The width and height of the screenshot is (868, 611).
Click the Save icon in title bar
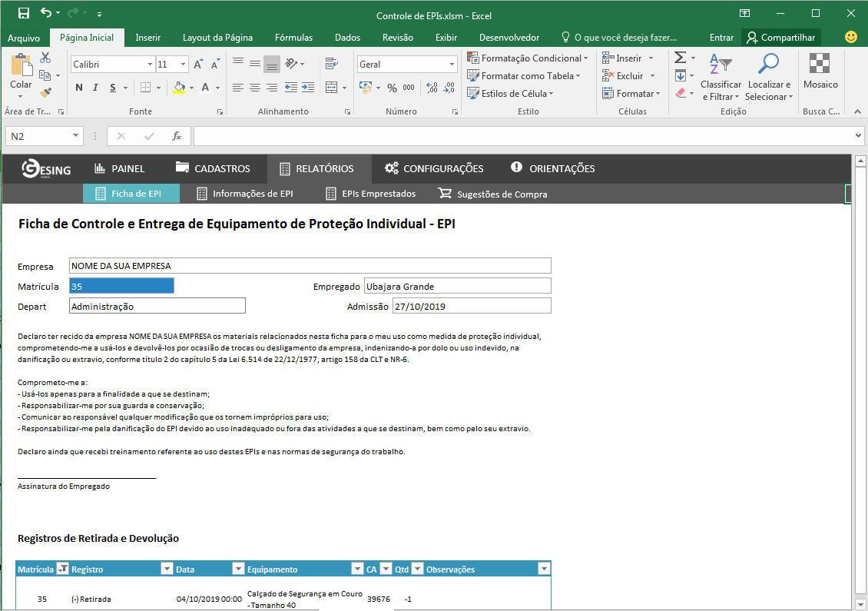tap(24, 13)
